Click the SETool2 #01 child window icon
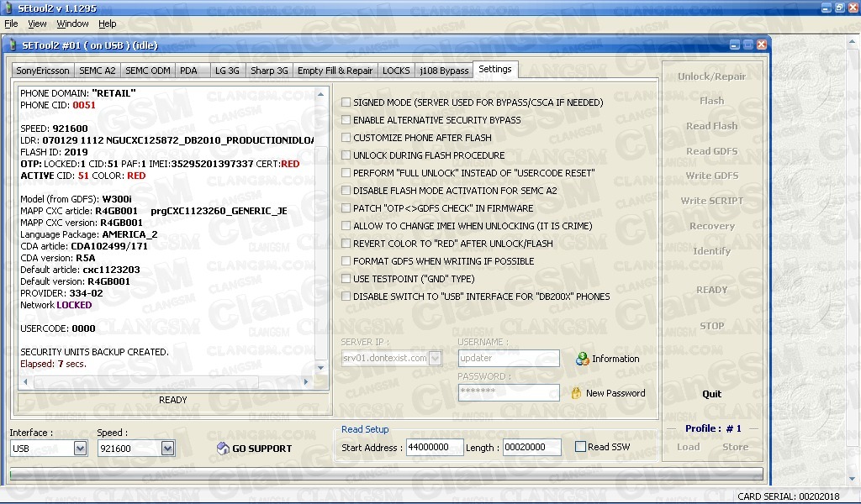This screenshot has width=861, height=504. coord(13,45)
